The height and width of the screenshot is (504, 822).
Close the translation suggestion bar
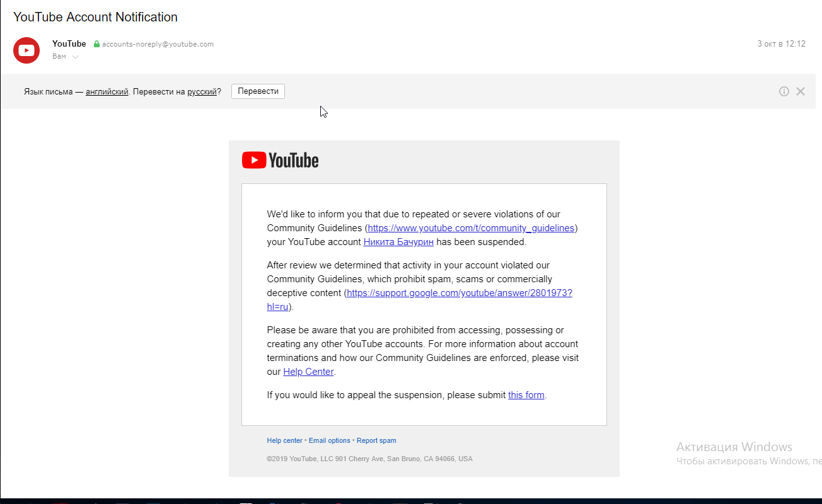pyautogui.click(x=801, y=91)
